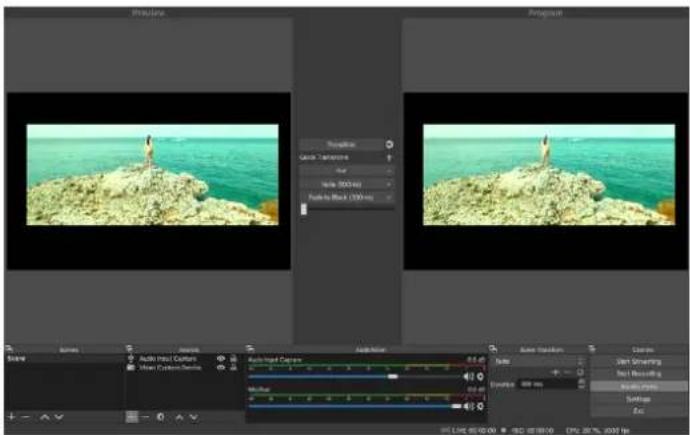The width and height of the screenshot is (690, 435).
Task: Open Audio Input Capture mixer gear settings
Action: click(480, 377)
